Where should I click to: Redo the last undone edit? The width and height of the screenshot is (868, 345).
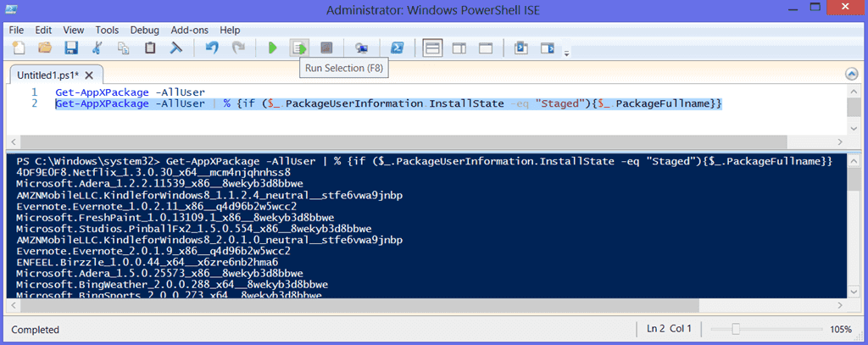pyautogui.click(x=238, y=48)
